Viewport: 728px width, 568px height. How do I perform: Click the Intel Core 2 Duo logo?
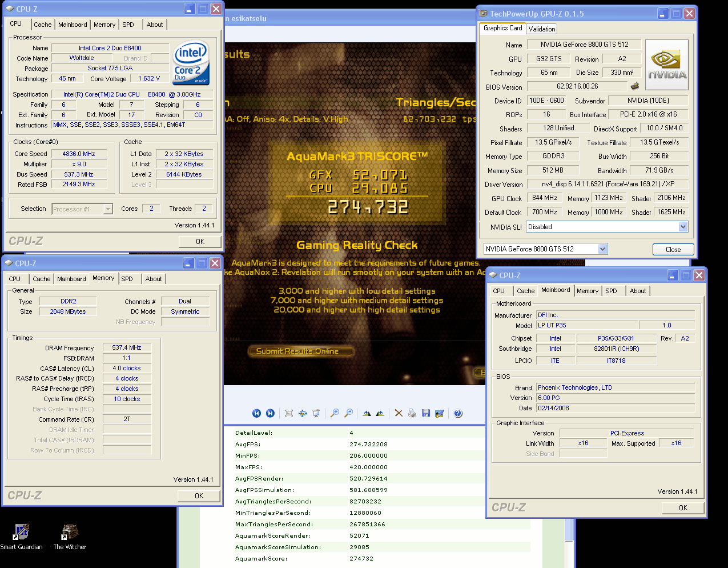pos(191,63)
